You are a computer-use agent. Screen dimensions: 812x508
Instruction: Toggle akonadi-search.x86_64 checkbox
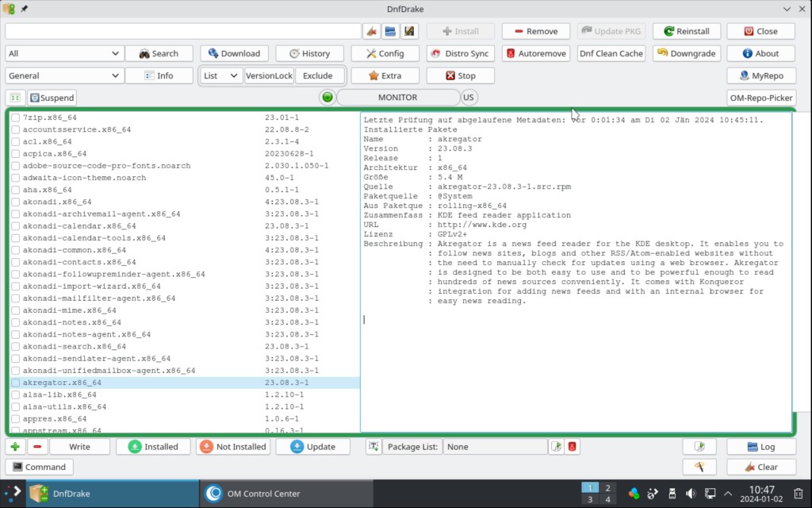pos(16,346)
